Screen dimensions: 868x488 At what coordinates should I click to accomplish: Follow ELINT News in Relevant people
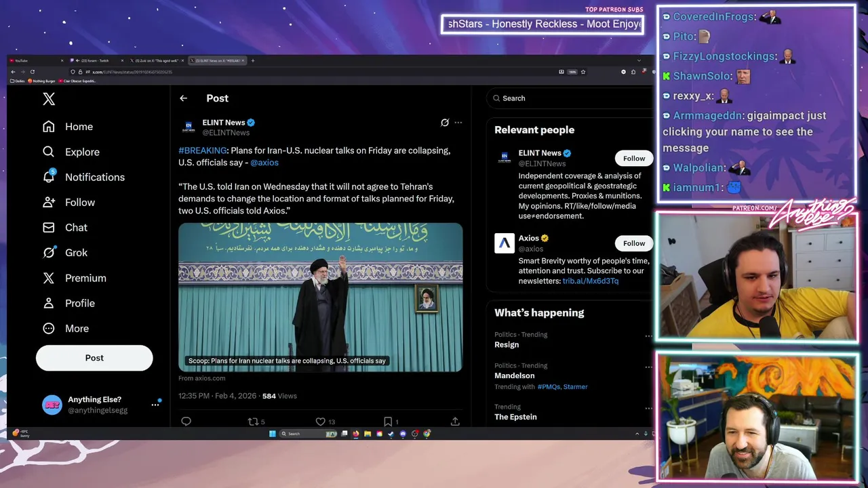tap(634, 159)
